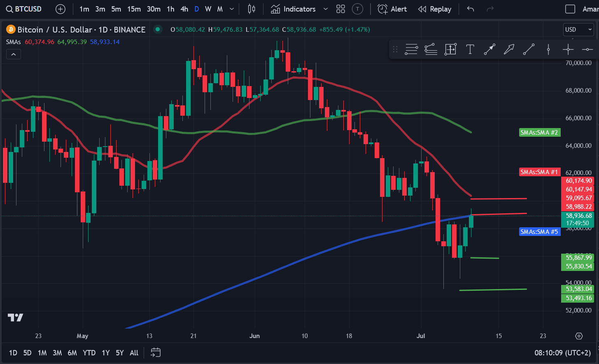The width and height of the screenshot is (599, 364).
Task: Open the BTCUSD symbol search
Action: pyautogui.click(x=24, y=9)
